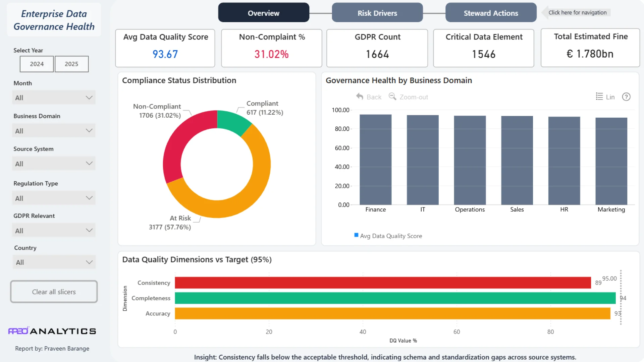
Task: Toggle the Lin scale list icon
Action: (x=599, y=97)
